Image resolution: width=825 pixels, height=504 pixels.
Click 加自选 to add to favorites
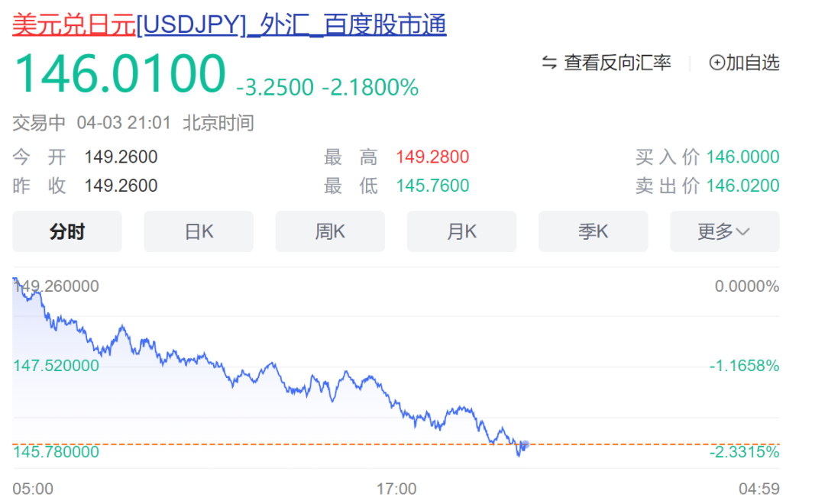point(752,63)
